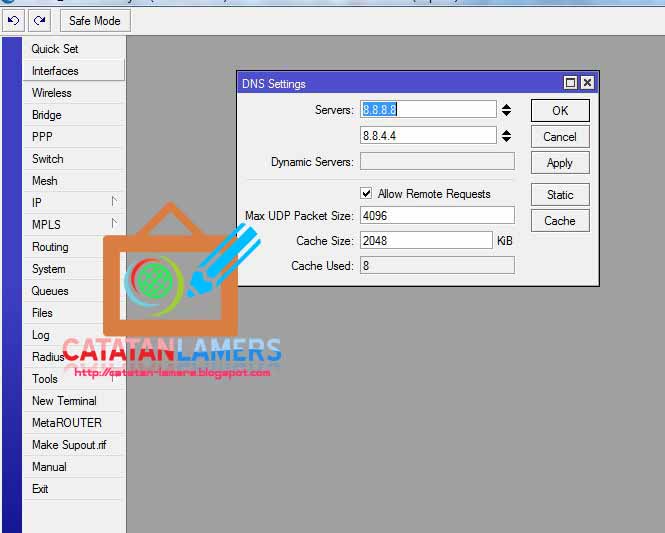Click Max UDP Packet Size field
Image resolution: width=665 pixels, height=533 pixels.
pyautogui.click(x=437, y=215)
